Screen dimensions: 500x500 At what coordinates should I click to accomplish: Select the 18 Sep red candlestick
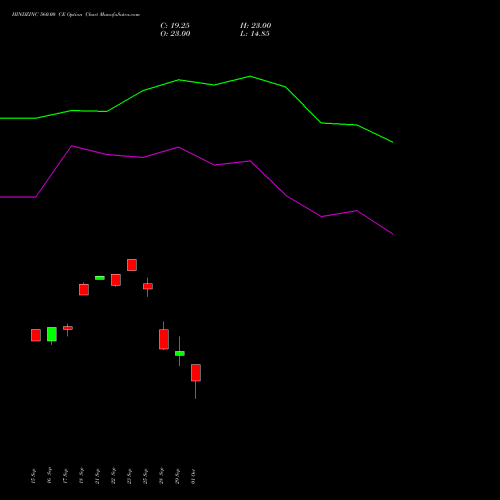[x=84, y=290]
